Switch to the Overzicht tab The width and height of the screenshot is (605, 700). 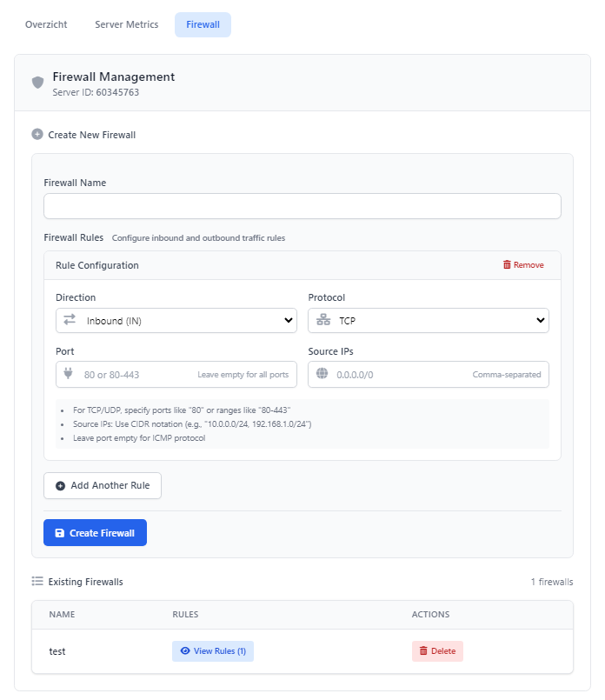tap(46, 24)
